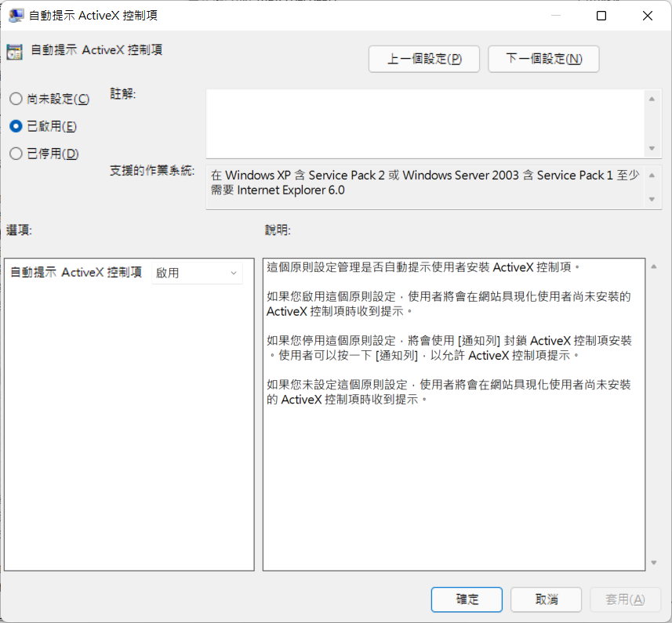
Task: Maximize the policy settings window
Action: (x=601, y=16)
